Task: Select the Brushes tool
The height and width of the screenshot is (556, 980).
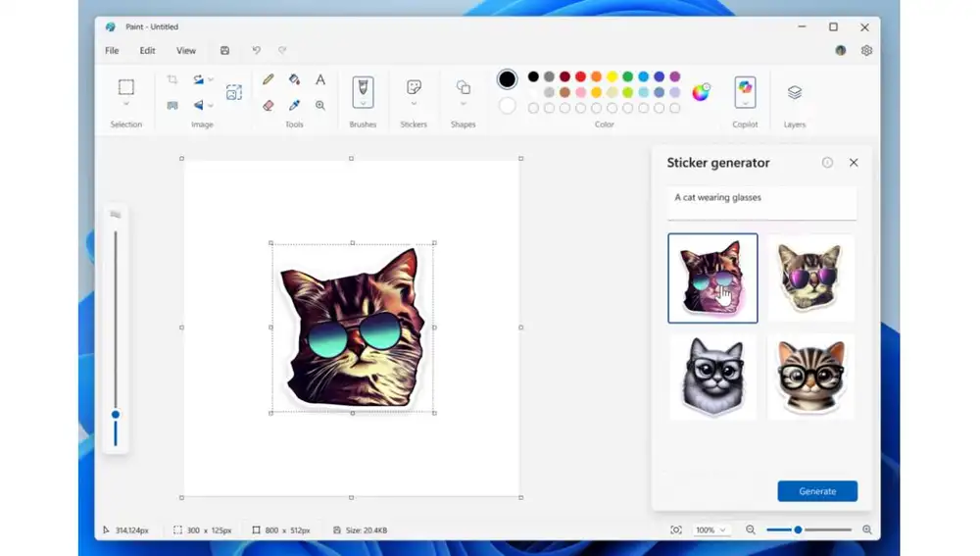Action: [x=363, y=89]
